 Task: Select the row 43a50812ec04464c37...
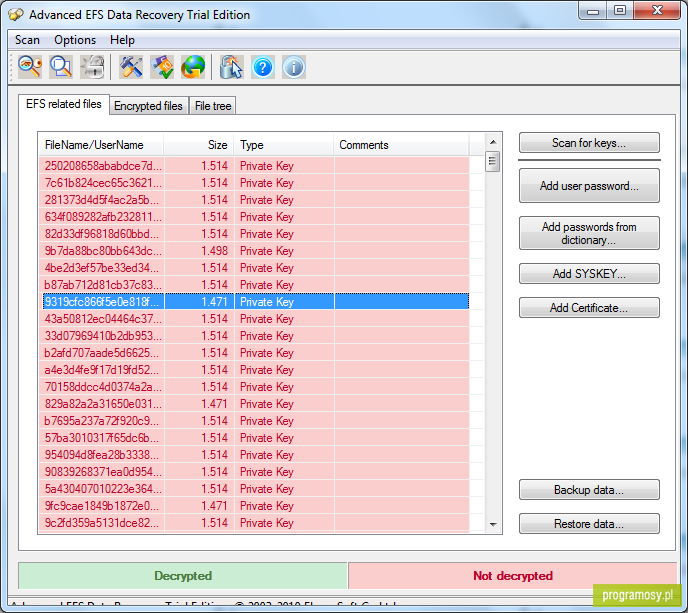[256, 319]
